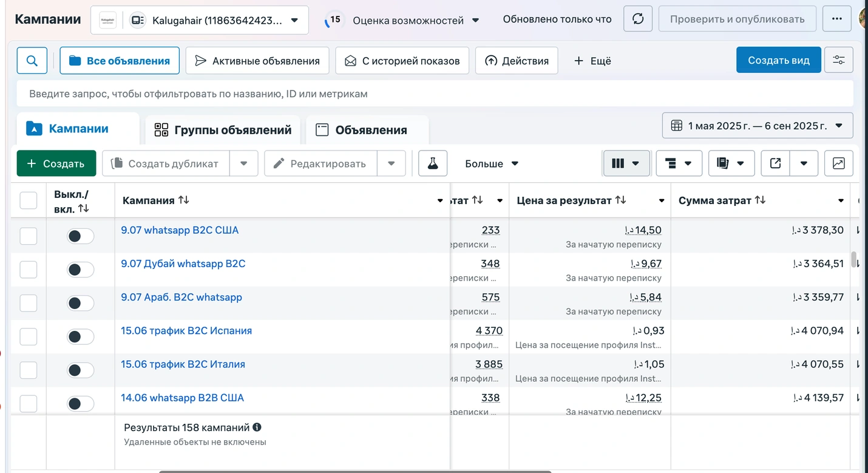The image size is (868, 473).
Task: Open Кампания column header options arrow
Action: coord(440,201)
